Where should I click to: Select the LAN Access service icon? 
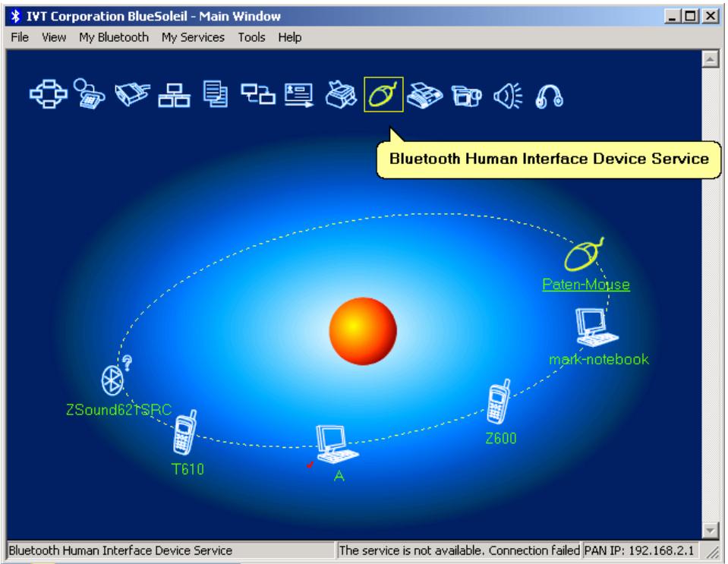click(x=174, y=95)
